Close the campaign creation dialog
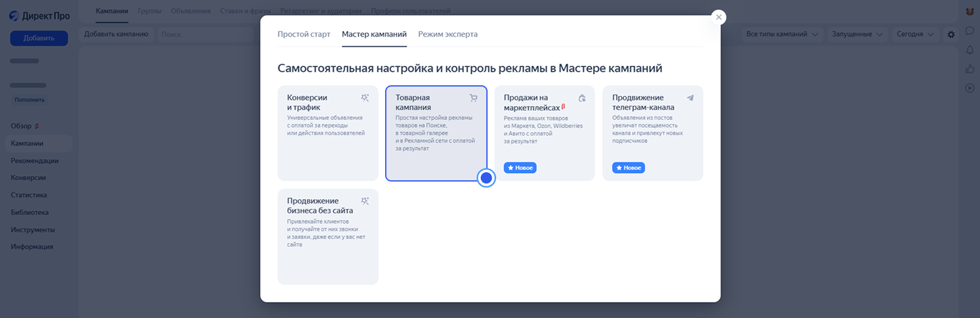 click(719, 17)
